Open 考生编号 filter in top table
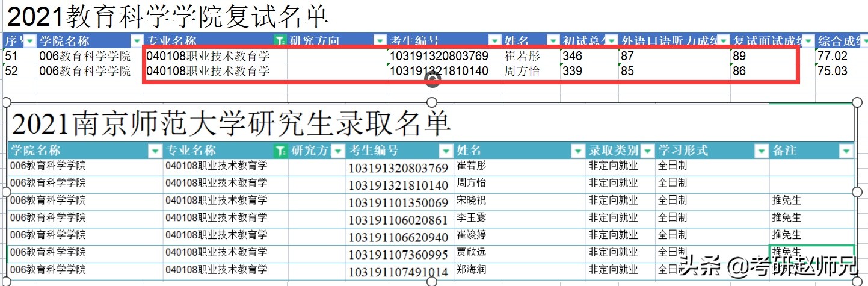 495,41
